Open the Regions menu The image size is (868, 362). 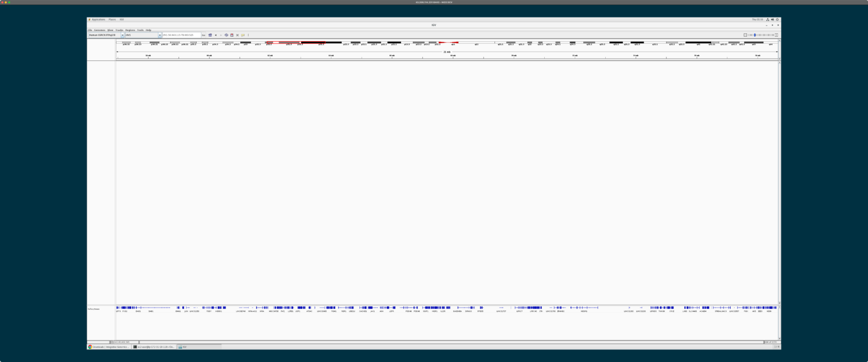pyautogui.click(x=131, y=30)
